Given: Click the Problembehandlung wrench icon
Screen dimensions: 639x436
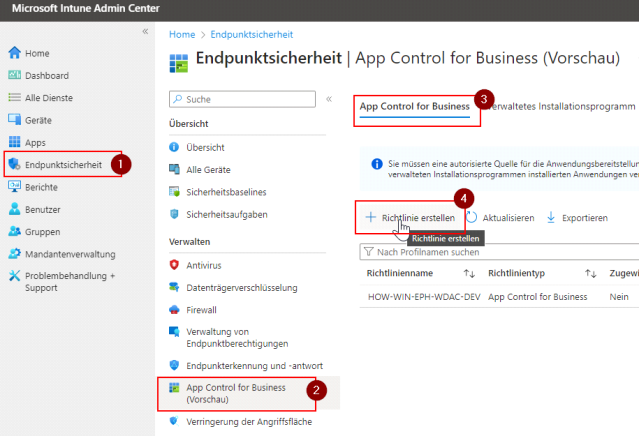Looking at the screenshot, I should [14, 276].
